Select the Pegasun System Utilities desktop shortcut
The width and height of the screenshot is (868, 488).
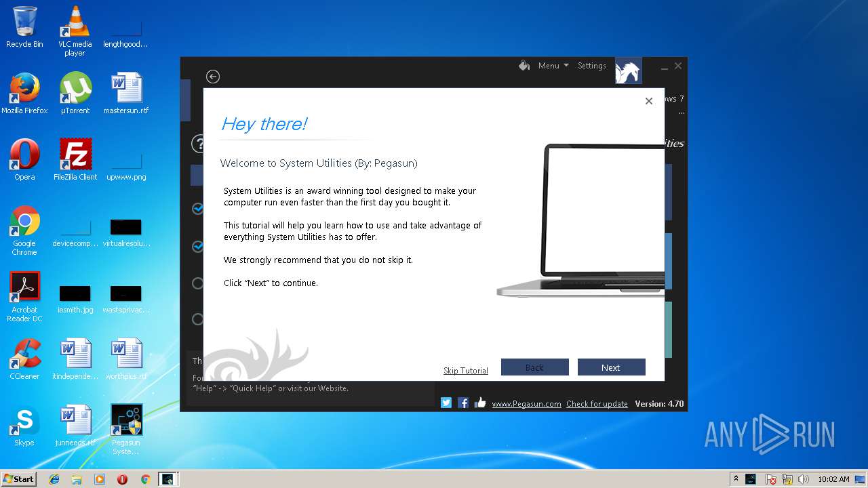(x=126, y=430)
